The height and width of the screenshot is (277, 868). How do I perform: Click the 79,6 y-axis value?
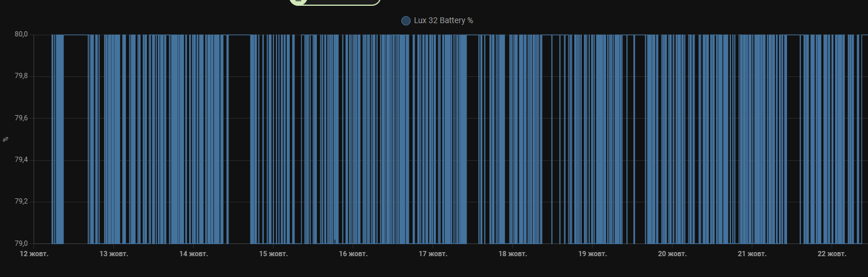[x=21, y=119]
